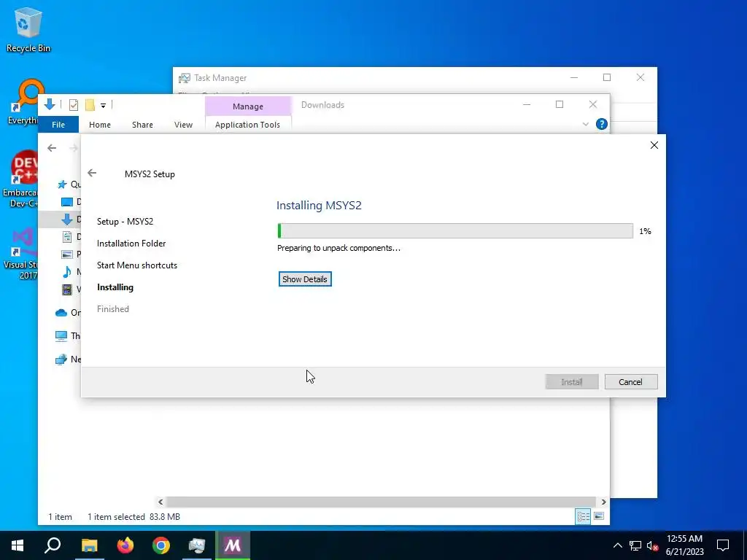Open the Customize Quick Access Toolbar dropdown

click(x=103, y=105)
